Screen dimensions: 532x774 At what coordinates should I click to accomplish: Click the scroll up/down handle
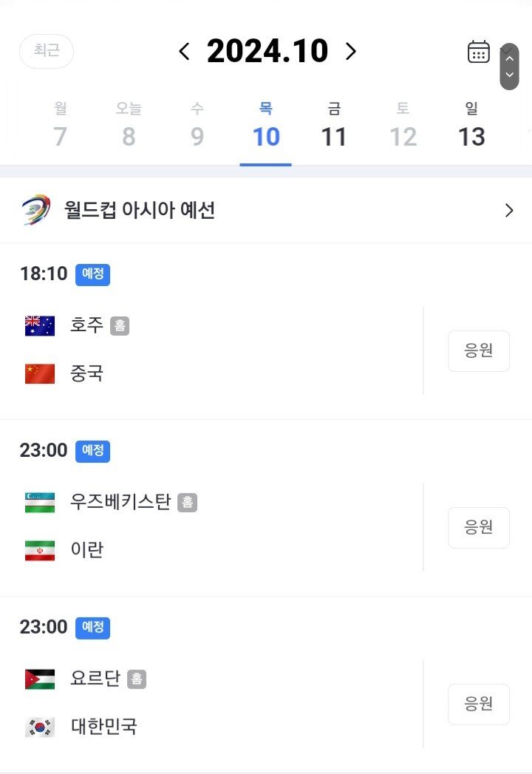[x=509, y=67]
